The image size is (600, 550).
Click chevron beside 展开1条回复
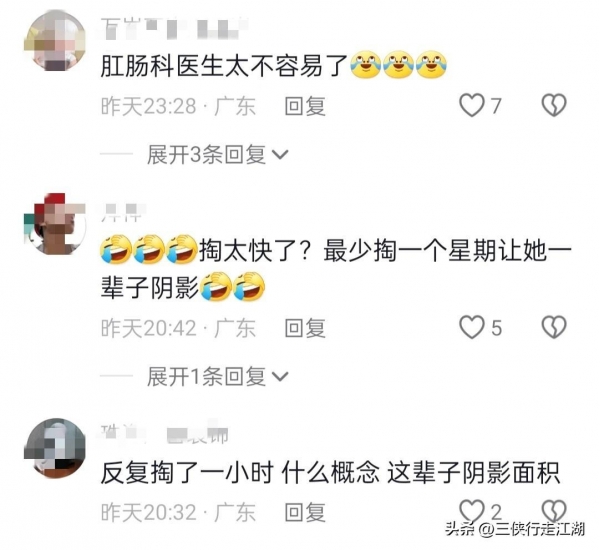280,377
